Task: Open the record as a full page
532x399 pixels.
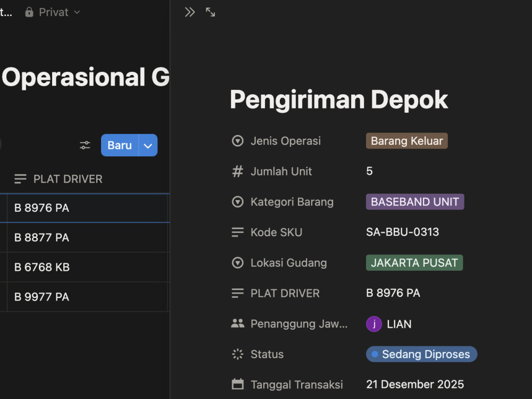Action: 210,12
